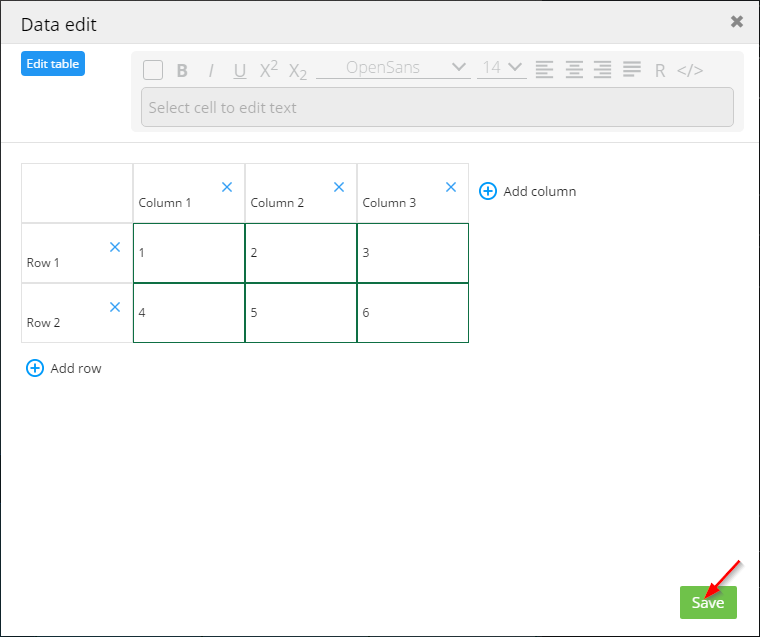Image resolution: width=760 pixels, height=637 pixels.
Task: Click the color box in the toolbar
Action: tap(153, 69)
